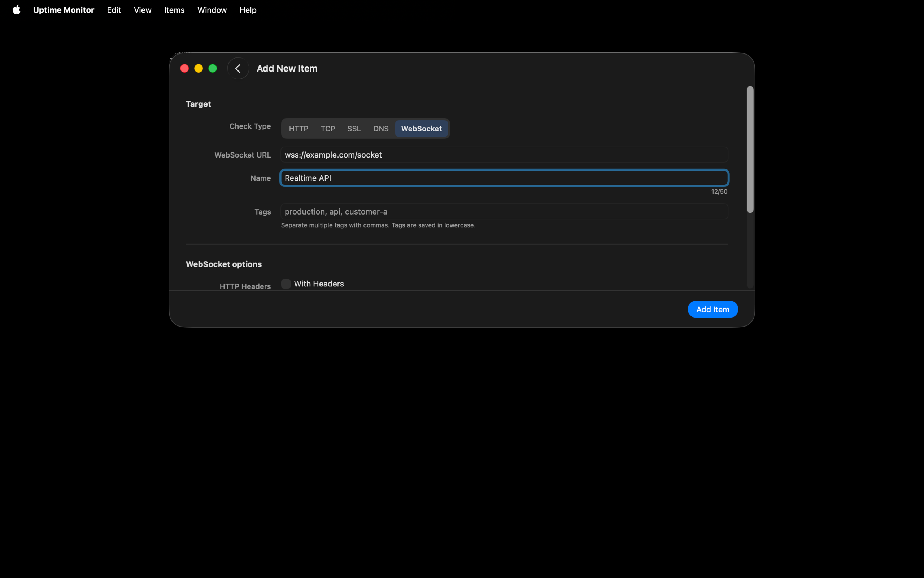Click the Target section heading
Screen dimensions: 924x578
click(198, 104)
